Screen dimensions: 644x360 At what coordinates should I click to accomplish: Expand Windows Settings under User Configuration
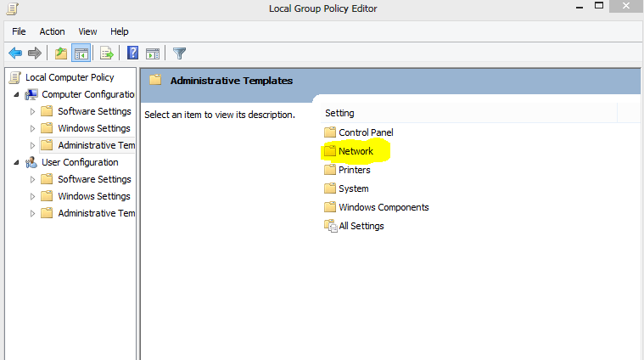click(x=32, y=196)
